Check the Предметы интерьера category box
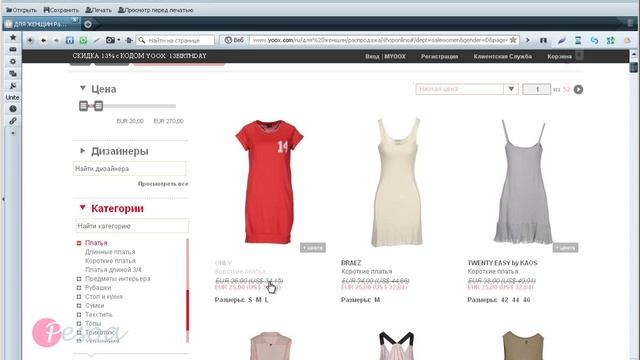 [79, 279]
